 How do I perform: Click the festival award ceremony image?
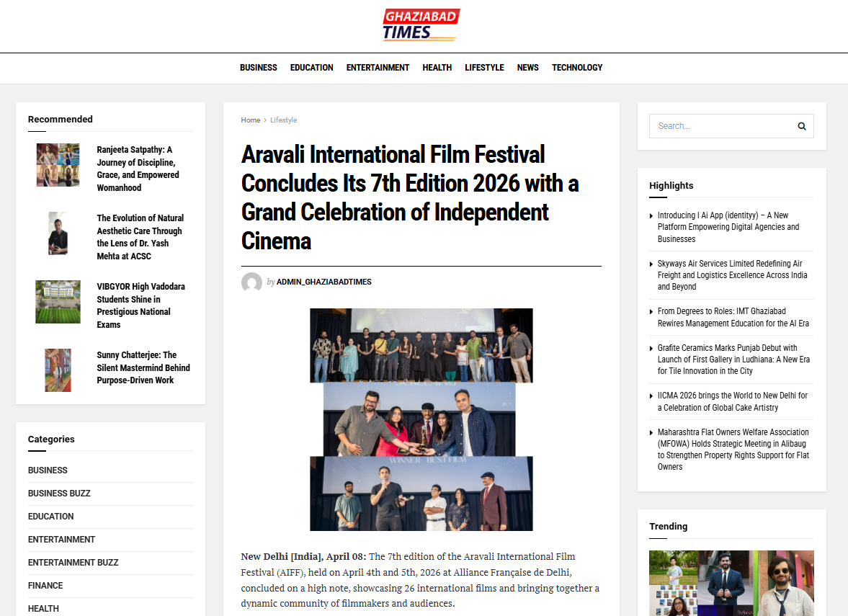pyautogui.click(x=421, y=419)
